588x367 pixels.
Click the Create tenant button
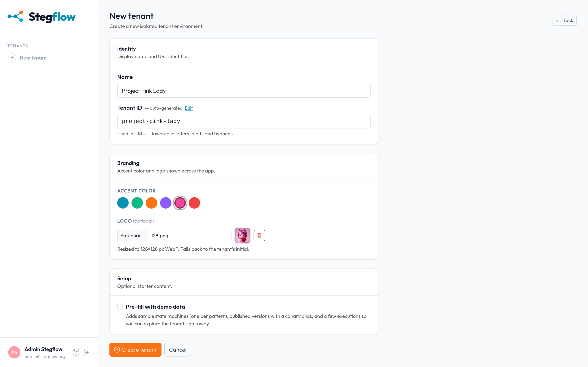tap(135, 349)
